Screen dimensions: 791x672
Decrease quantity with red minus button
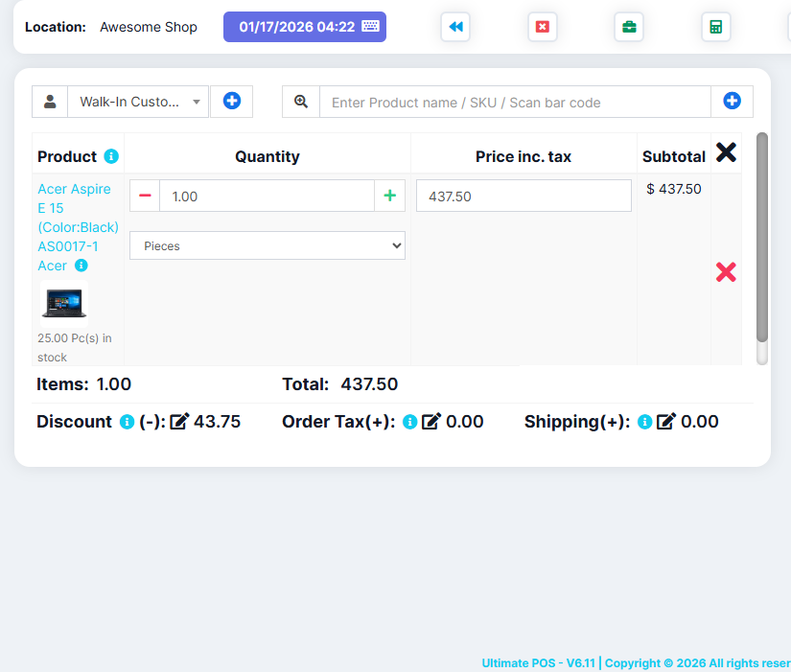click(145, 196)
